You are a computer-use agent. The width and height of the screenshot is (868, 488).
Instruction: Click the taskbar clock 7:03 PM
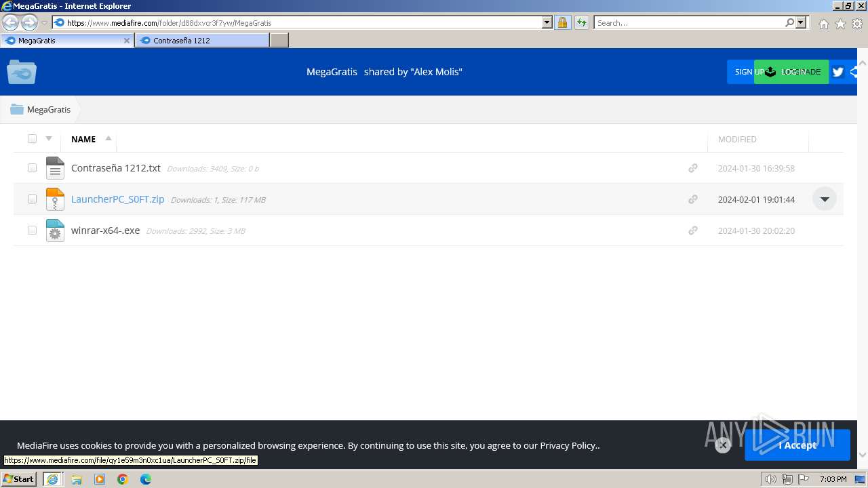click(x=833, y=479)
